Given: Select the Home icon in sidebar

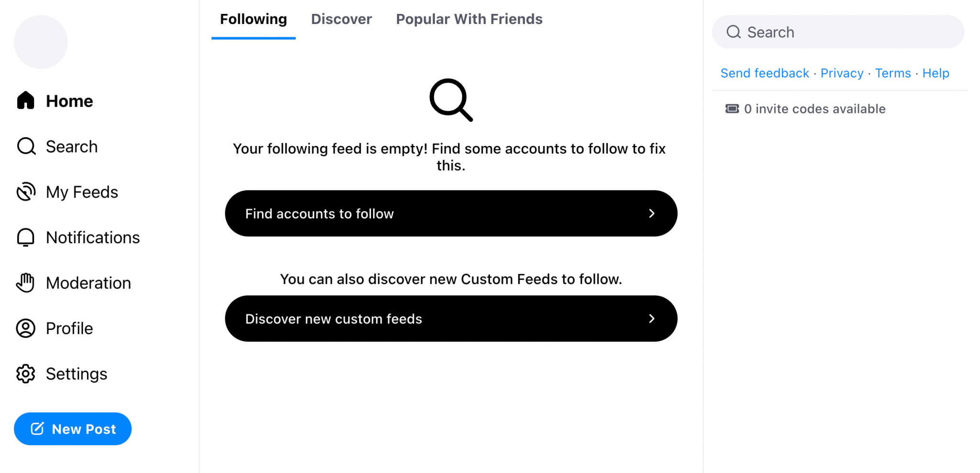Looking at the screenshot, I should coord(25,100).
